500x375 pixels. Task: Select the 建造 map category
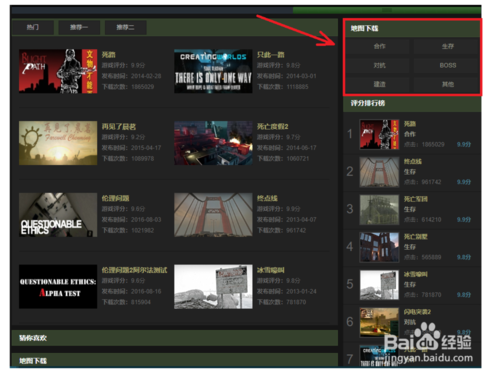point(379,84)
